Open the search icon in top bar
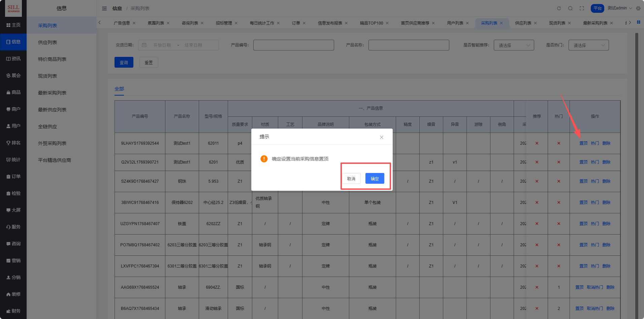Image resolution: width=644 pixels, height=319 pixels. [x=570, y=8]
